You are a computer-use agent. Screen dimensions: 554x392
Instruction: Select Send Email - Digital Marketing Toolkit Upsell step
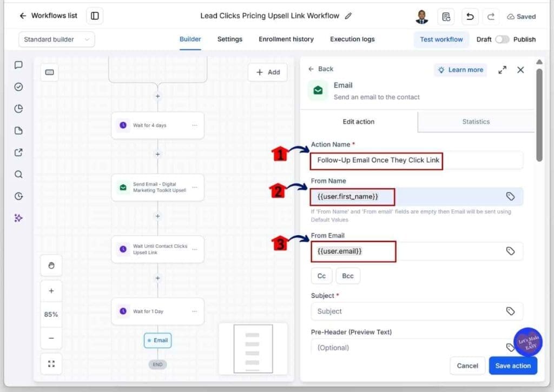(x=157, y=187)
